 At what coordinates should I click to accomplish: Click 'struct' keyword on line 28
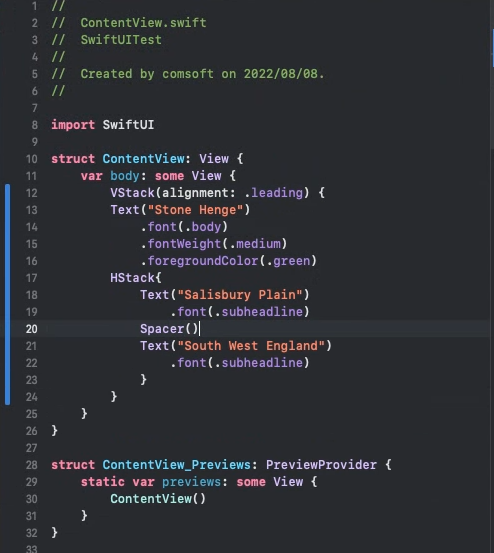click(x=73, y=465)
